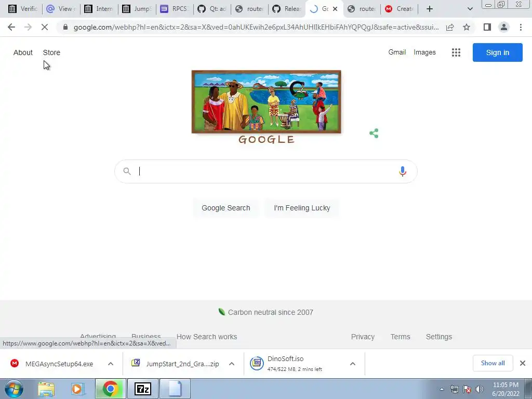Go back to the previous page

pyautogui.click(x=11, y=27)
